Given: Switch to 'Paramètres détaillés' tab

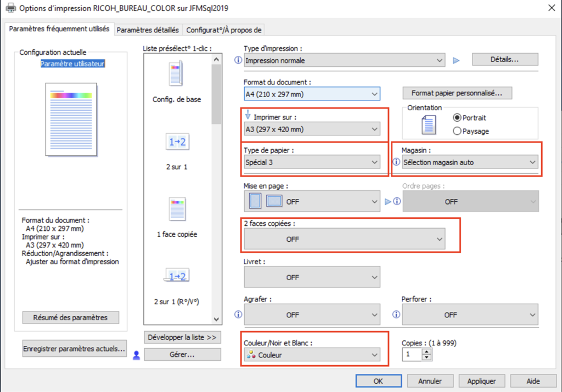Looking at the screenshot, I should pos(148,30).
